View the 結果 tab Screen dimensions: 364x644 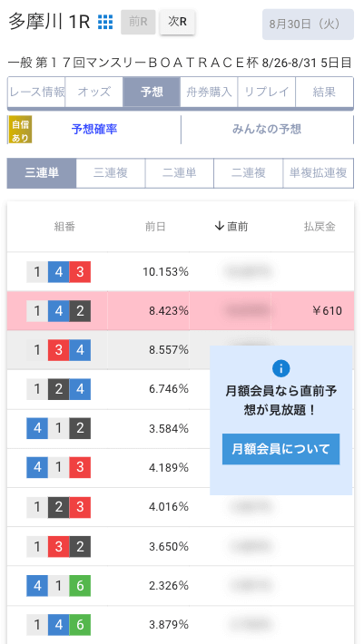click(324, 92)
